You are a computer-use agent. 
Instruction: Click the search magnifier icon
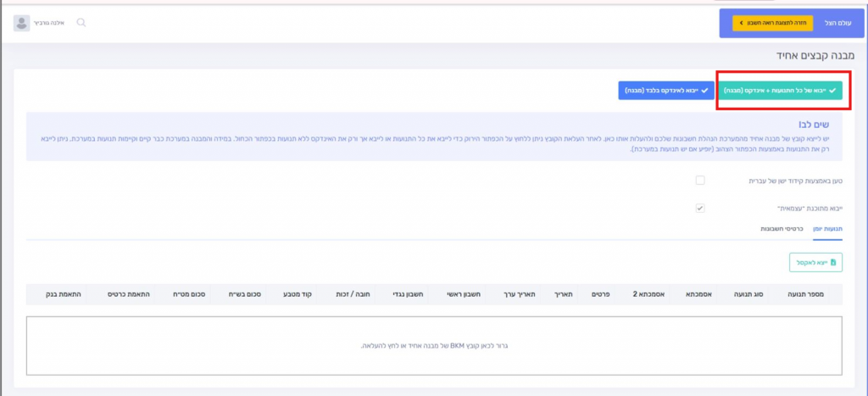point(81,23)
